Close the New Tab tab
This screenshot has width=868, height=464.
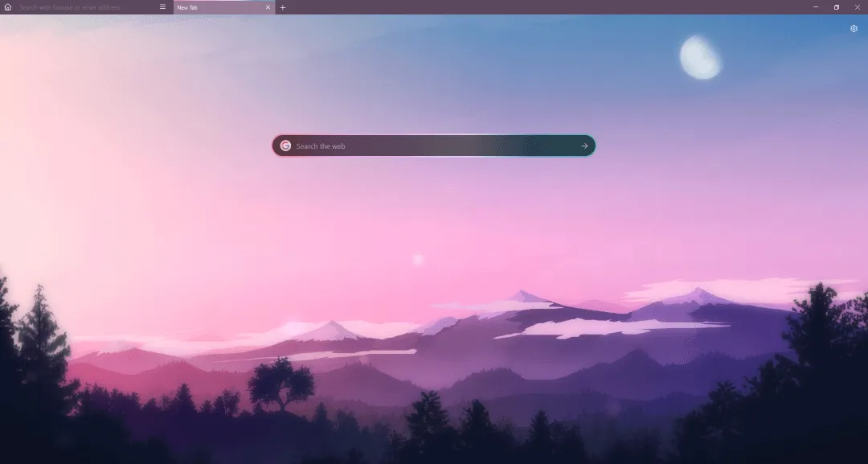268,6
